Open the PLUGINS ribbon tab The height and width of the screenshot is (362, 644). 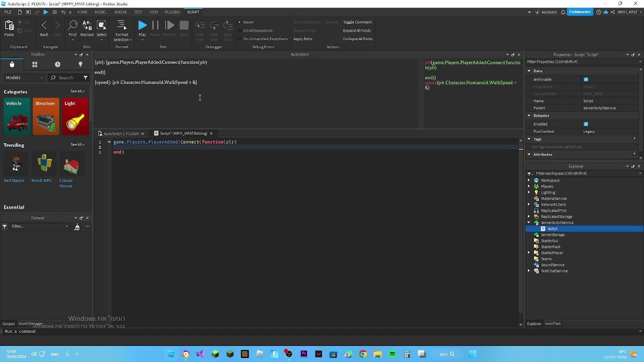coord(172,12)
